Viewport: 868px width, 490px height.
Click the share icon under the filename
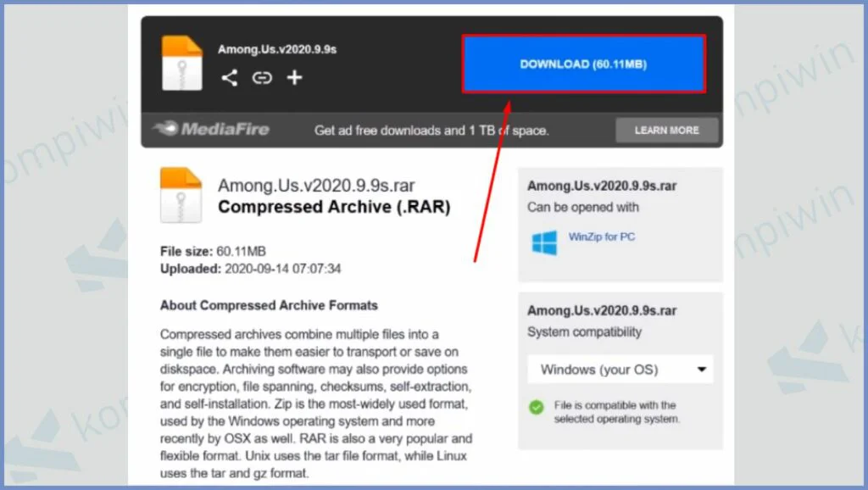[229, 78]
